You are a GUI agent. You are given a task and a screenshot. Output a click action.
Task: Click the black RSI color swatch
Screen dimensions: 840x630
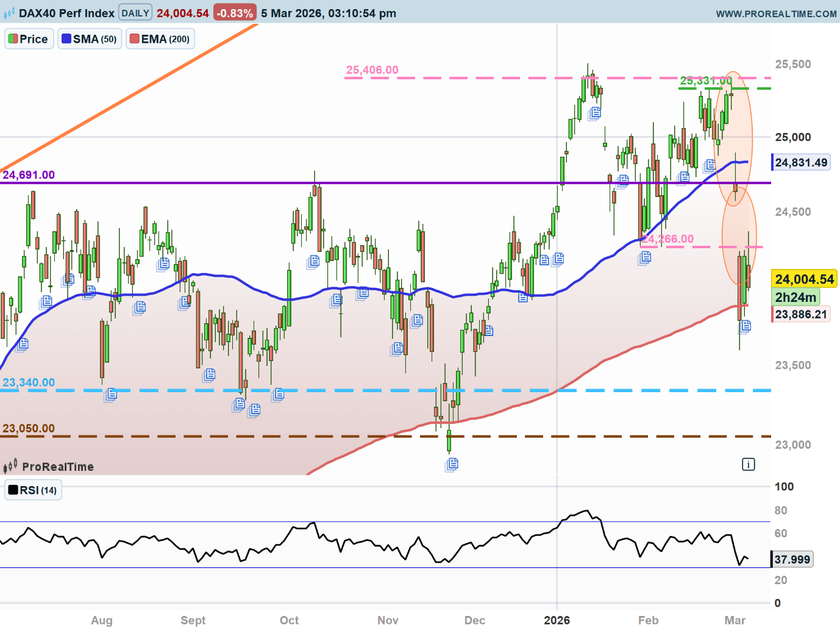[13, 490]
